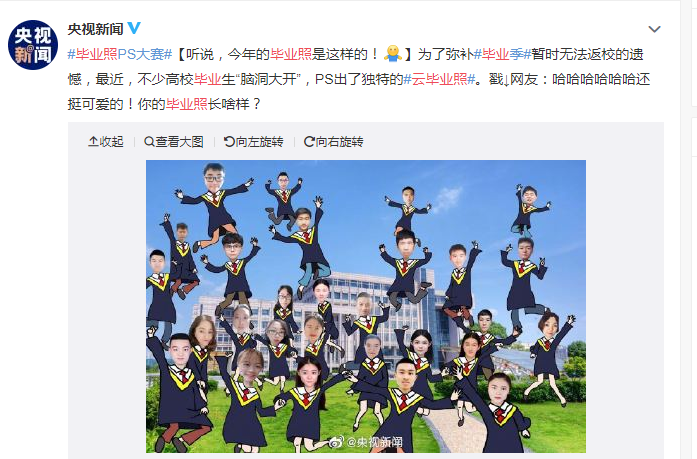Click the clockwise rotate arrow icon

(309, 142)
